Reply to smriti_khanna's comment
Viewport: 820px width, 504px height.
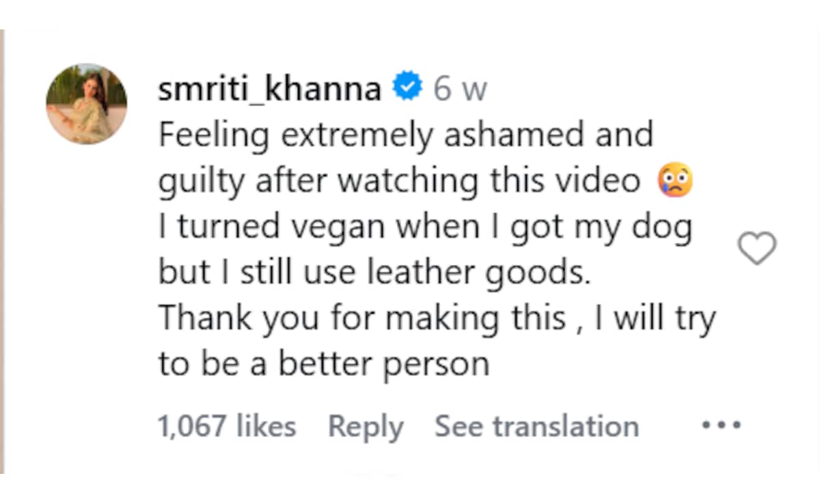coord(366,427)
